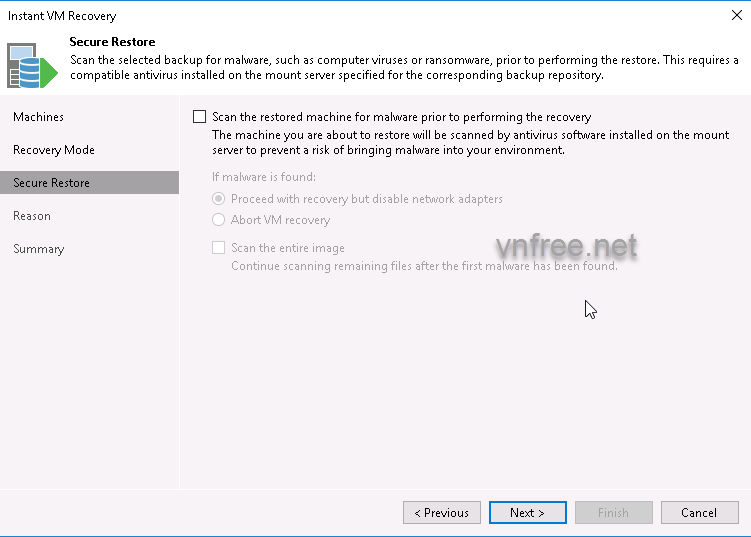
Task: Click the 'If malware is found:' label
Action: pos(264,178)
